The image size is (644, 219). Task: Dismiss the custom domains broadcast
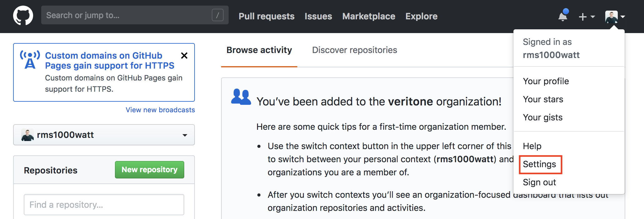tap(184, 56)
